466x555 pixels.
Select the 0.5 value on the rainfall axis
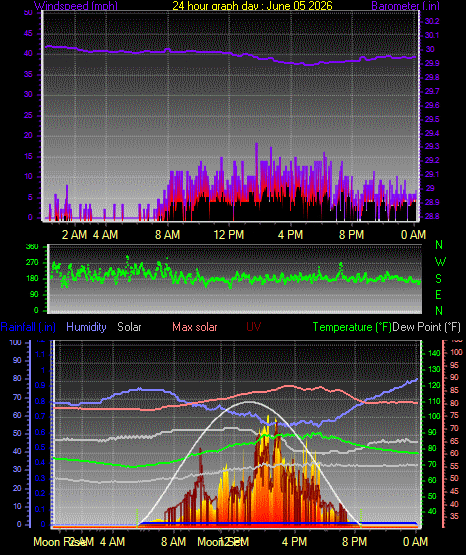coord(40,447)
